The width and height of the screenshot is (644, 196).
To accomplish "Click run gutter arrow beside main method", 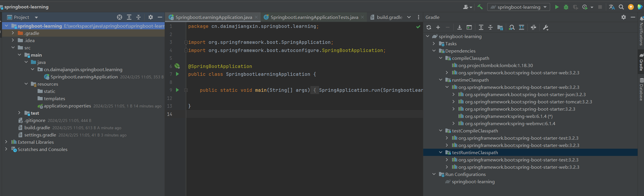I will (177, 90).
